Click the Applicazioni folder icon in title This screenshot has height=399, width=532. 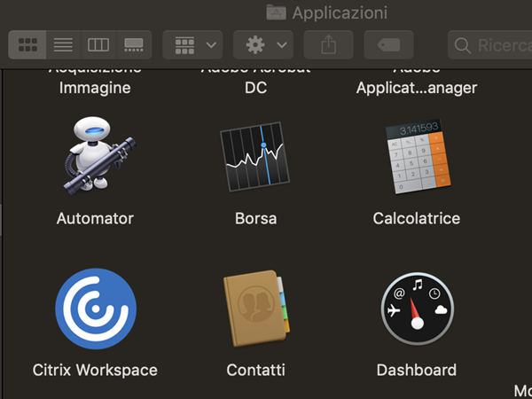276,12
